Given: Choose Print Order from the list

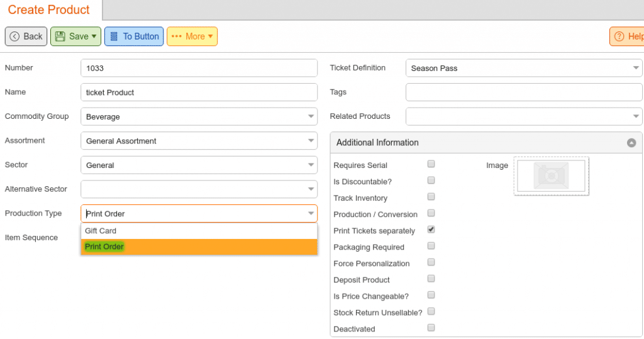Looking at the screenshot, I should (x=199, y=247).
